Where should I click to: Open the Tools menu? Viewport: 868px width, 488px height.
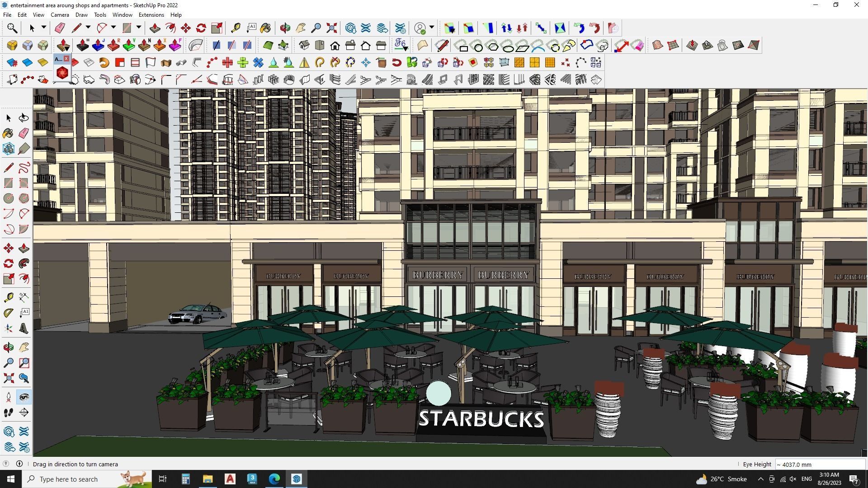click(100, 14)
